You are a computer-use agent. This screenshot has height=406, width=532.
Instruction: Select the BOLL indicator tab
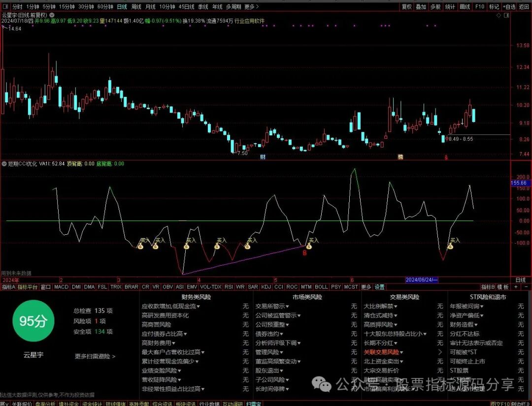[x=321, y=287]
